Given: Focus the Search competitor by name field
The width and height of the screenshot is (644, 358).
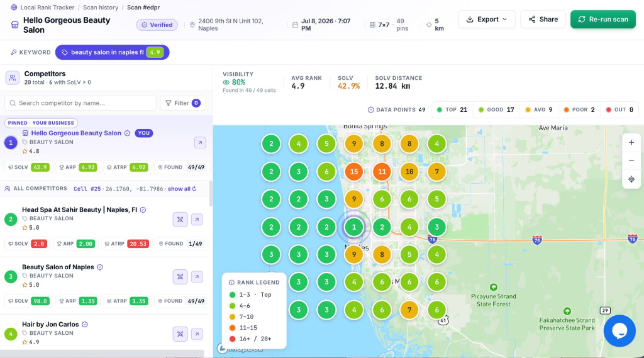Looking at the screenshot, I should (80, 103).
